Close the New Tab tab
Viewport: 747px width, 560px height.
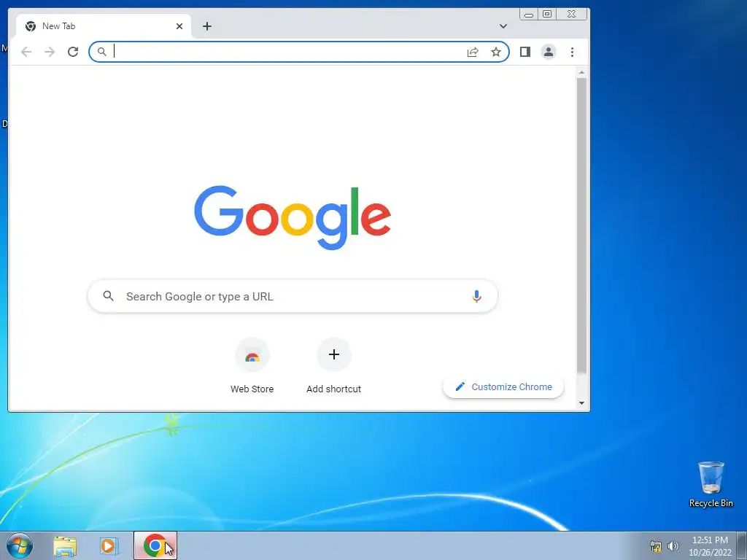179,26
